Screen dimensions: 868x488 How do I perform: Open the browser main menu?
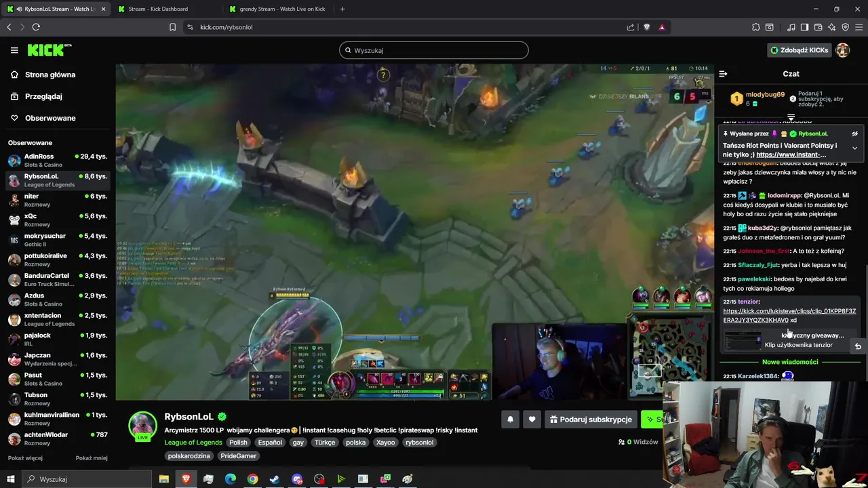pyautogui.click(x=859, y=27)
